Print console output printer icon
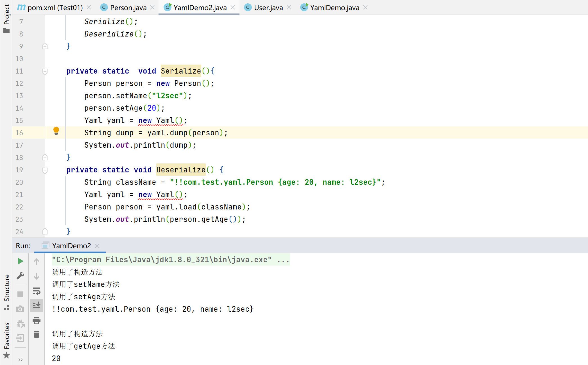Viewport: 588px width, 365px height. (37, 320)
